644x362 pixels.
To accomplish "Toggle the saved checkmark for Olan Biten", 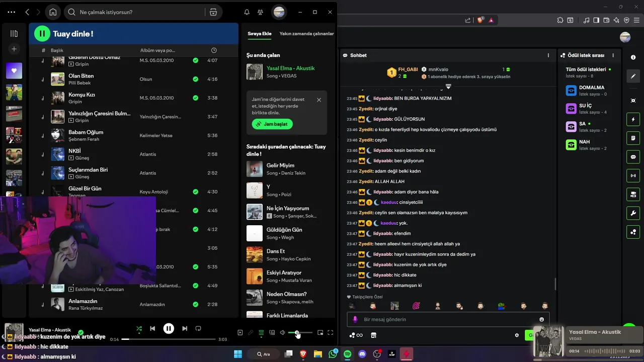I will coord(195,79).
